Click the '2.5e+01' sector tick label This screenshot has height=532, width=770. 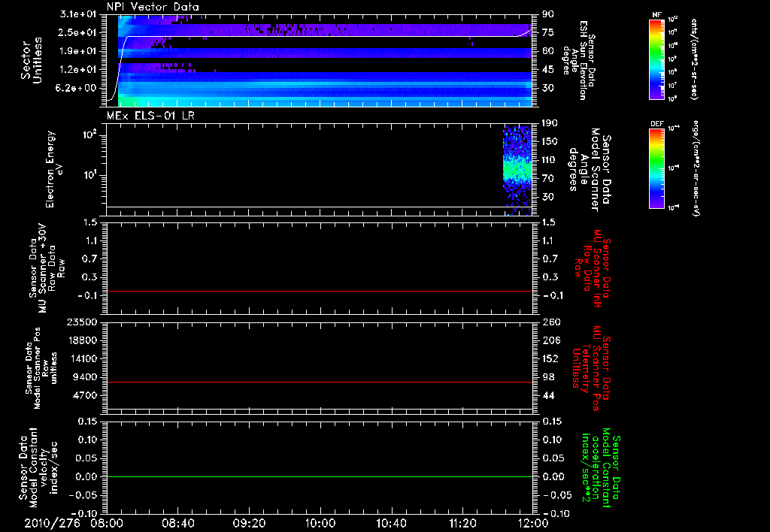pos(77,32)
